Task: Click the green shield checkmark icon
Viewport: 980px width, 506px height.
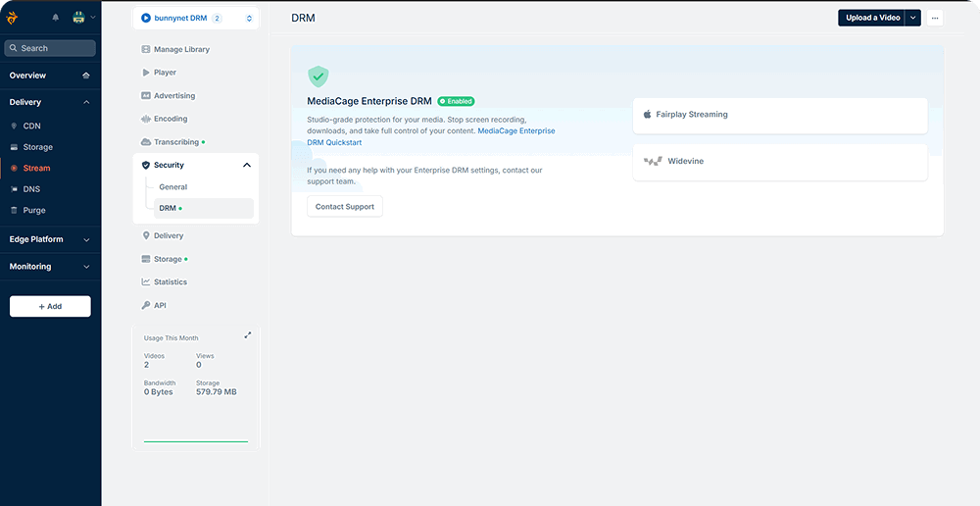Action: (318, 76)
